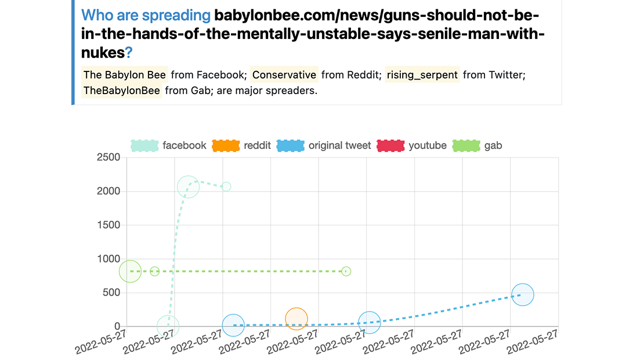Click the large green gab bubble on y-axis
The height and width of the screenshot is (363, 644).
pyautogui.click(x=131, y=271)
